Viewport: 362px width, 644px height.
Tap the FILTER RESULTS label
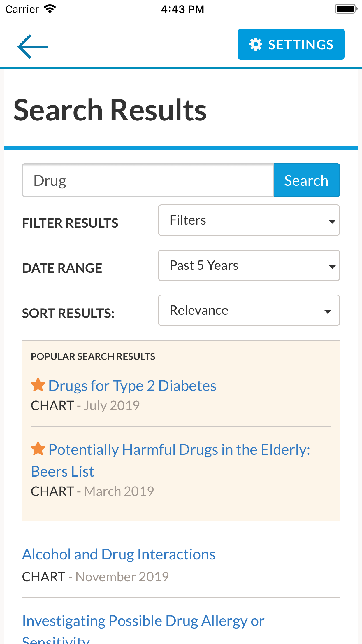click(70, 223)
